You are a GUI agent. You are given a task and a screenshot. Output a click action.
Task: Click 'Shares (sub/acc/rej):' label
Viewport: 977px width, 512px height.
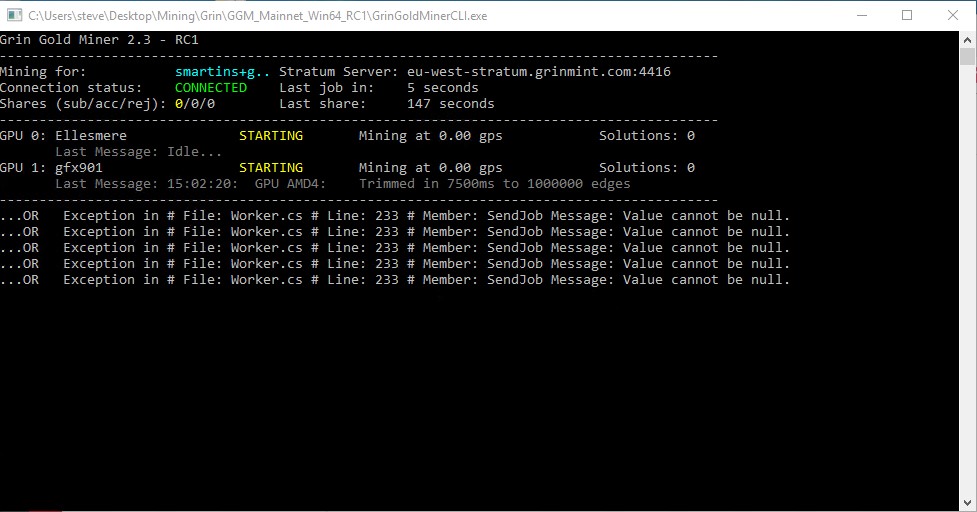83,103
